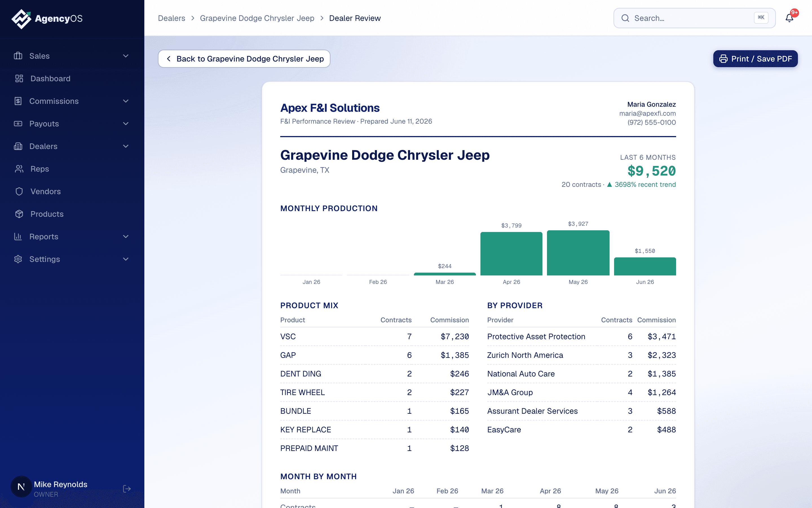Screen dimensions: 812x508
Task: Click Print / Save PDF button
Action: pos(755,59)
